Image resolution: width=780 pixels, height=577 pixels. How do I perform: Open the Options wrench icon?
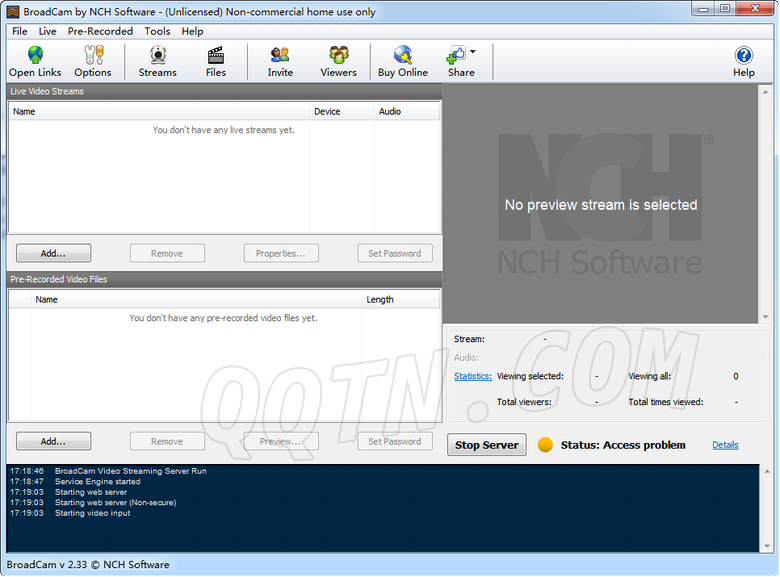[93, 56]
